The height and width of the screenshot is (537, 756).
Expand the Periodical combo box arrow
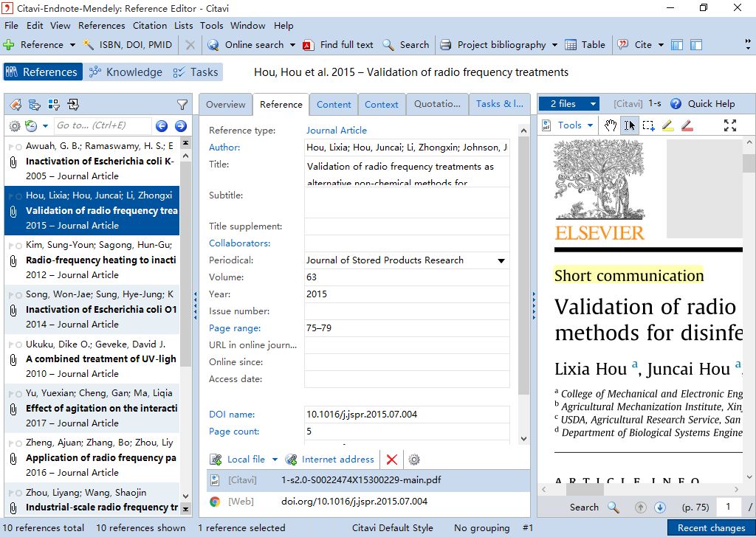(501, 260)
